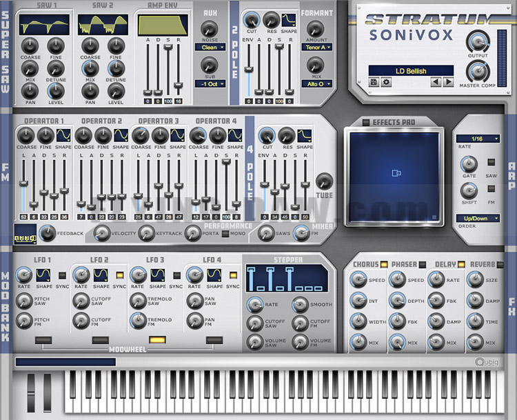Viewport: 517px width, 420px height.
Task: Open the Arp Order Up/Down dropdown
Action: click(478, 218)
